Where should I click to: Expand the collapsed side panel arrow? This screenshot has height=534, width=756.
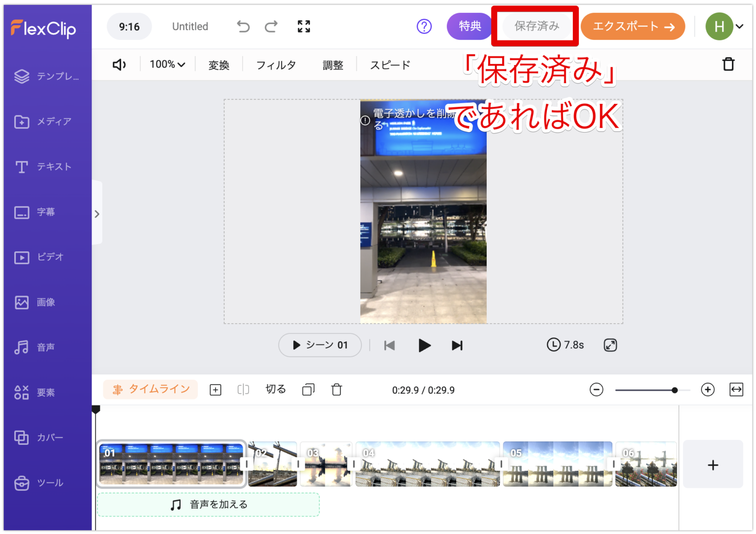96,213
